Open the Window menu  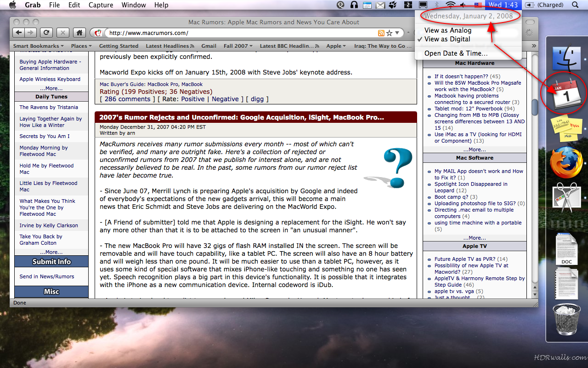(134, 5)
